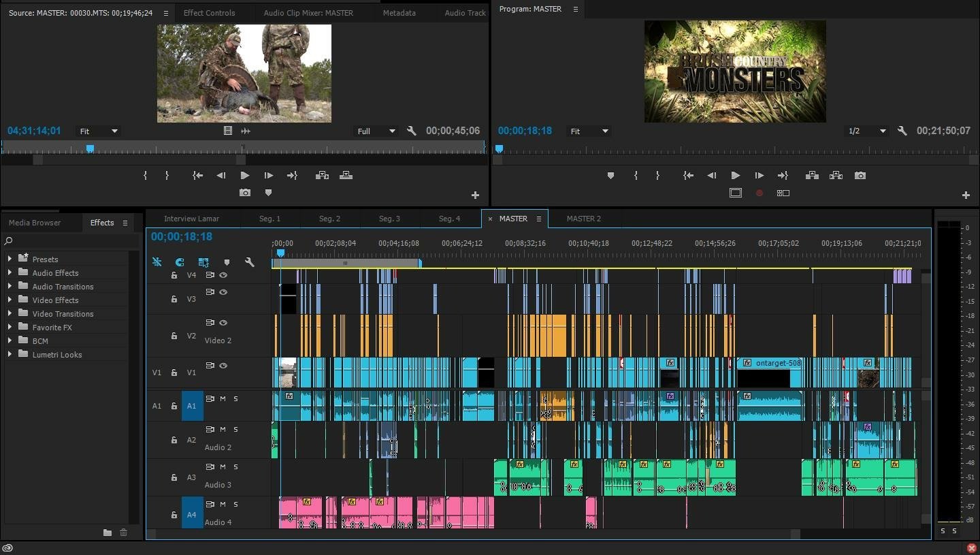Click trash icon in Effects panel
980x555 pixels.
point(123,533)
